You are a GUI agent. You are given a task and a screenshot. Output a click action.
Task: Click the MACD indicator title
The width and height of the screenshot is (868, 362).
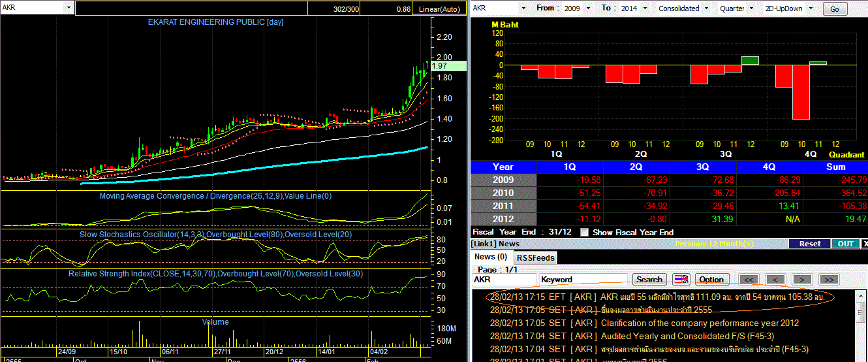[x=216, y=196]
